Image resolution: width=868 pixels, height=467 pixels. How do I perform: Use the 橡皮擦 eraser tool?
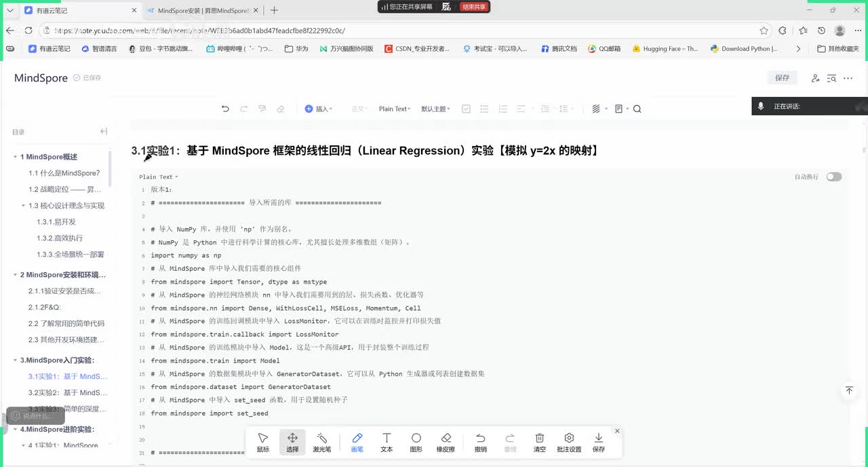(446, 443)
